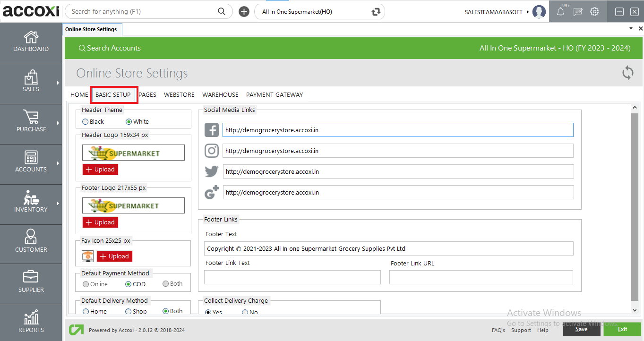Select Online as default payment method
Viewport: 644px width, 341px height.
coord(86,283)
